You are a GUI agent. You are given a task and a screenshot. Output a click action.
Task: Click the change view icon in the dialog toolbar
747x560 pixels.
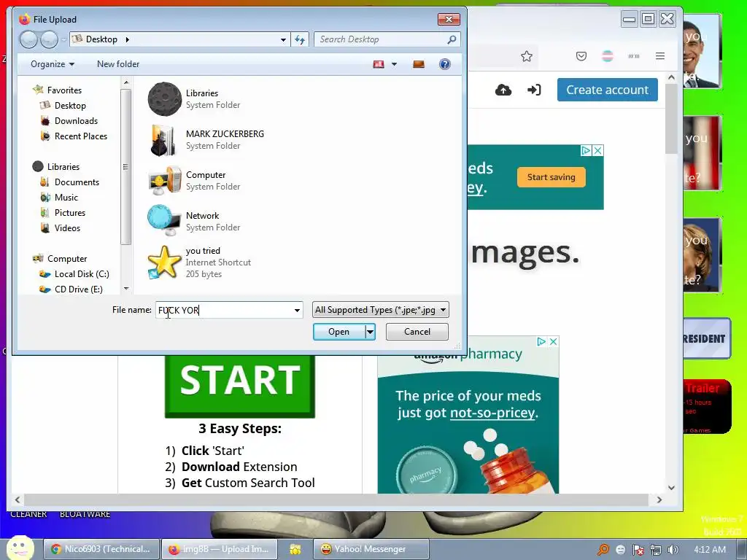pos(379,64)
